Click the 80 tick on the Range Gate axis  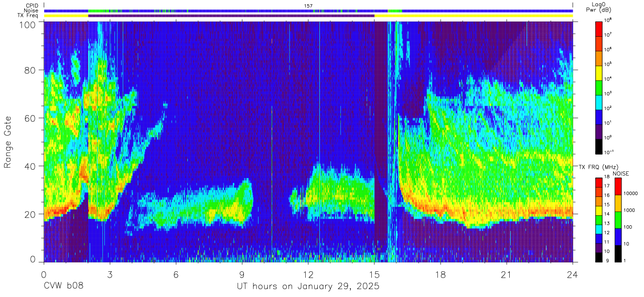(x=30, y=70)
